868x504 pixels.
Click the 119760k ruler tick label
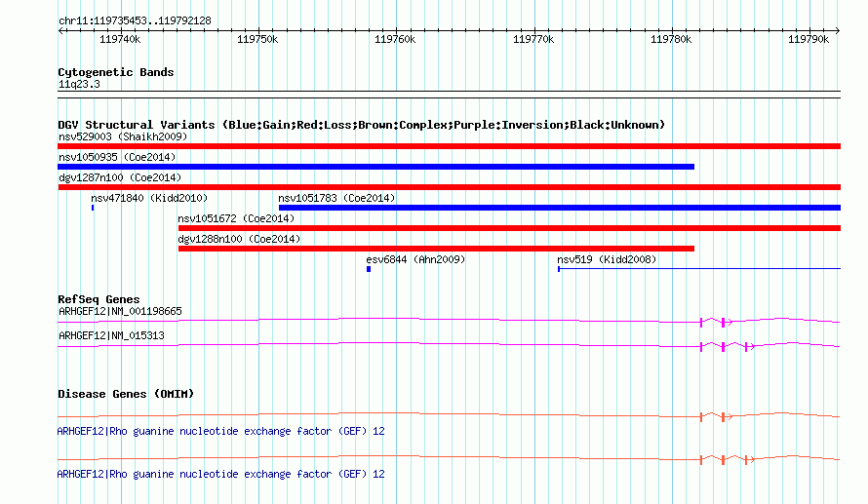[x=395, y=39]
